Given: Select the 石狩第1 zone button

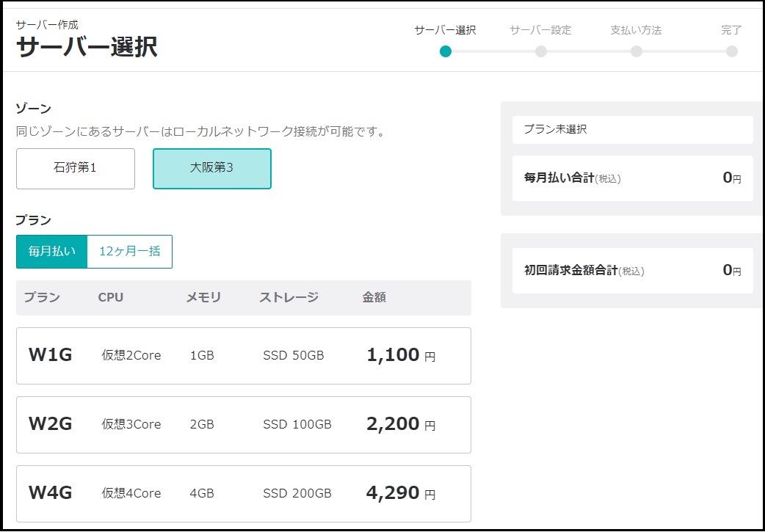Looking at the screenshot, I should coord(76,169).
